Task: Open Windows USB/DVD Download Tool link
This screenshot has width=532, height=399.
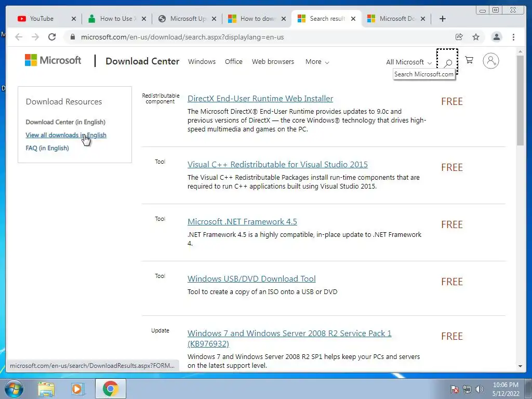Action: point(251,279)
